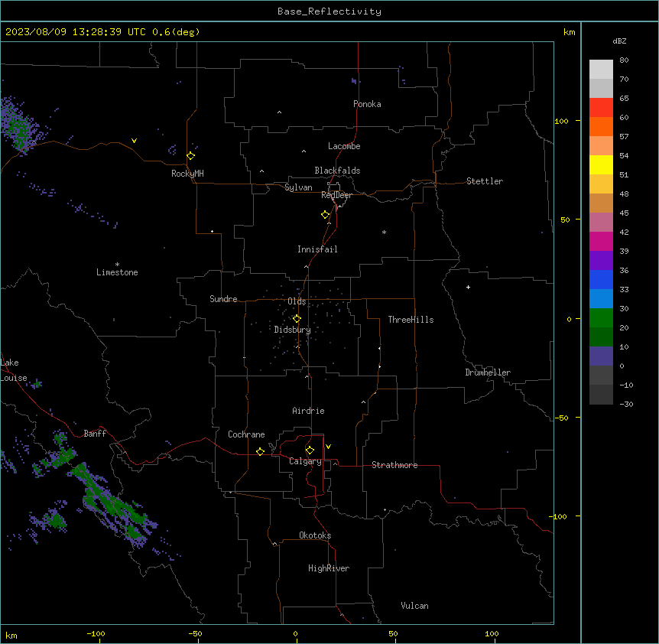Image resolution: width=659 pixels, height=644 pixels.
Task: Select the Didsbury label
Action: click(x=293, y=330)
